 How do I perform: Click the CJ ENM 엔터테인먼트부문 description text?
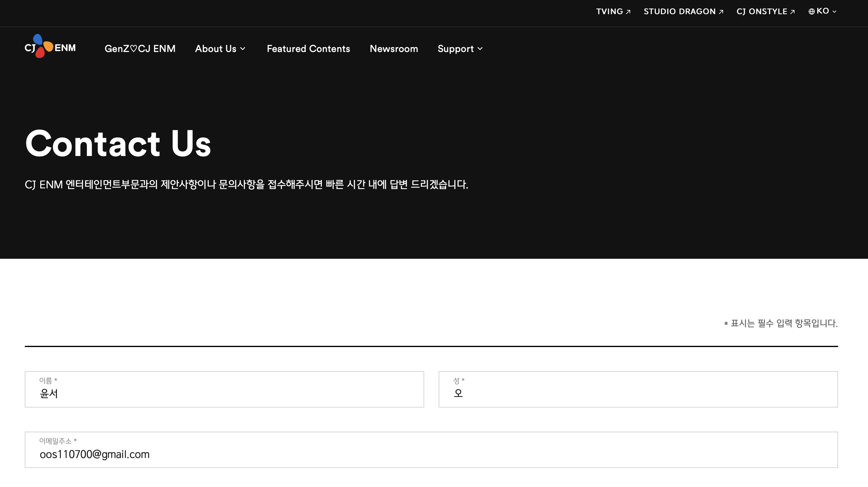(x=246, y=185)
